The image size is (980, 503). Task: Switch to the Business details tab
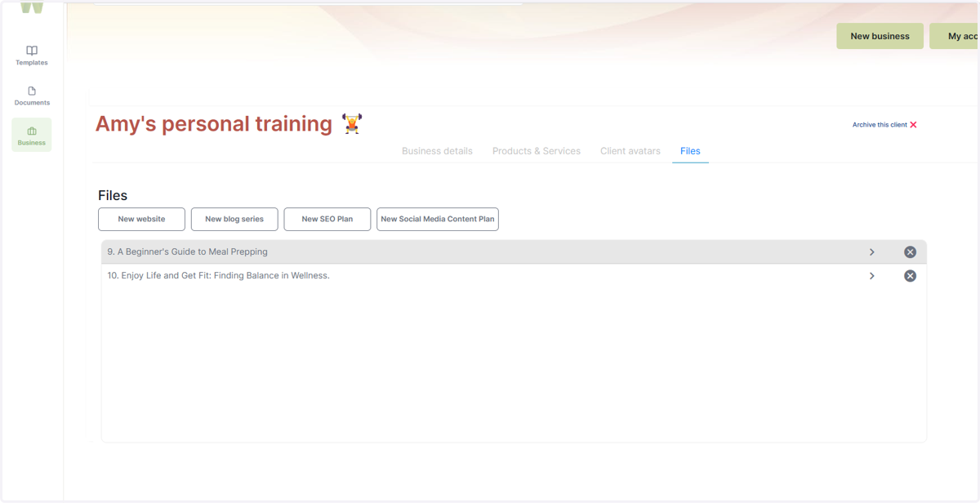437,151
